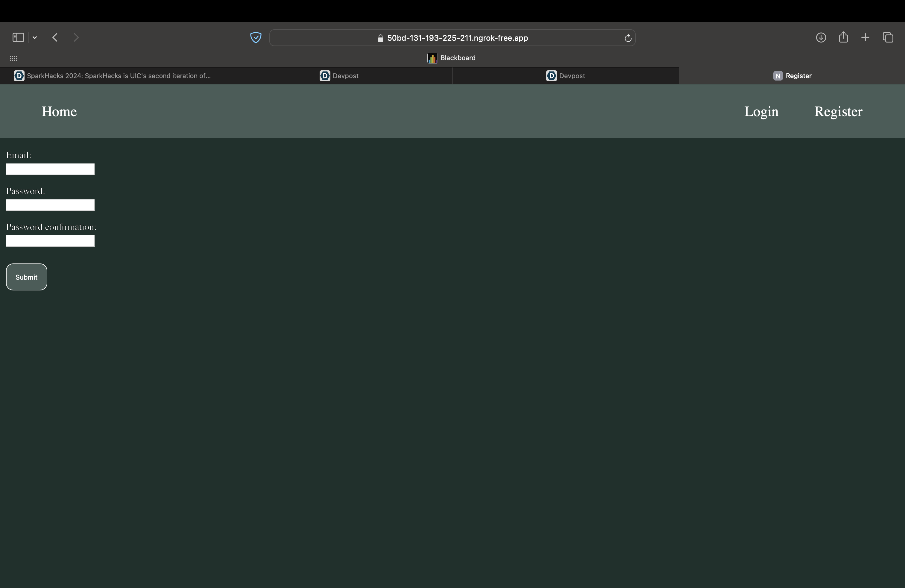Image resolution: width=905 pixels, height=588 pixels.
Task: Open the Share icon menu
Action: pyautogui.click(x=843, y=37)
